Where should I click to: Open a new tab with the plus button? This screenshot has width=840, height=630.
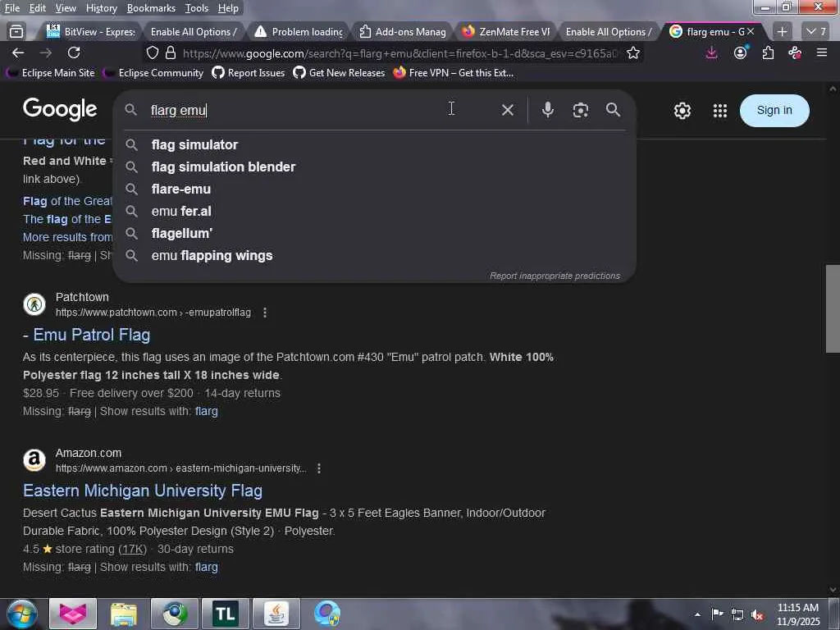point(782,32)
